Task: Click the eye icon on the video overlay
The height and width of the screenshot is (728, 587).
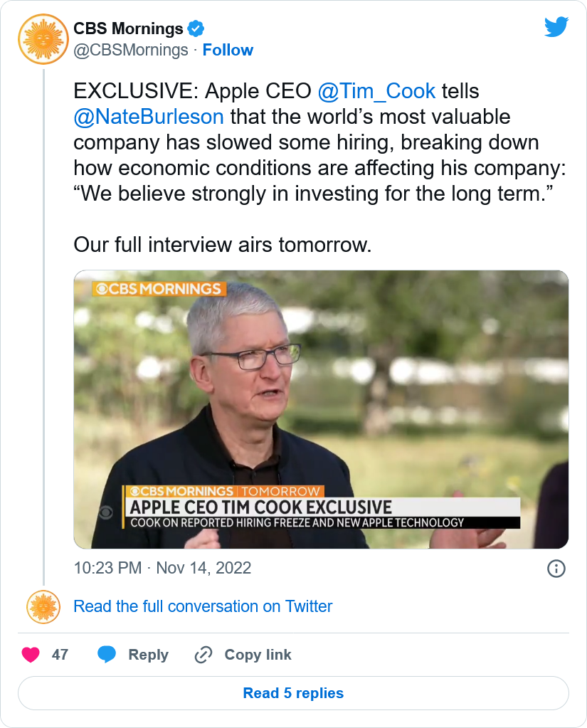Action: click(106, 512)
